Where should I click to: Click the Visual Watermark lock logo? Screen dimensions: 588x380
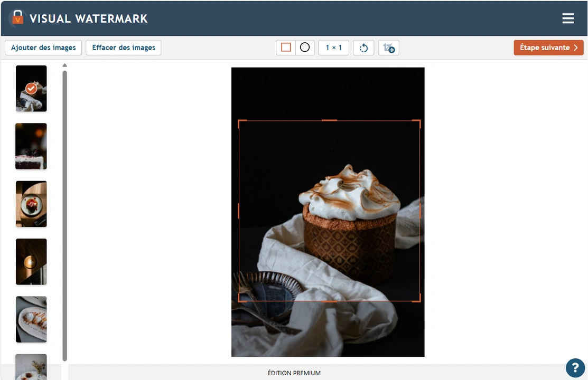(17, 18)
